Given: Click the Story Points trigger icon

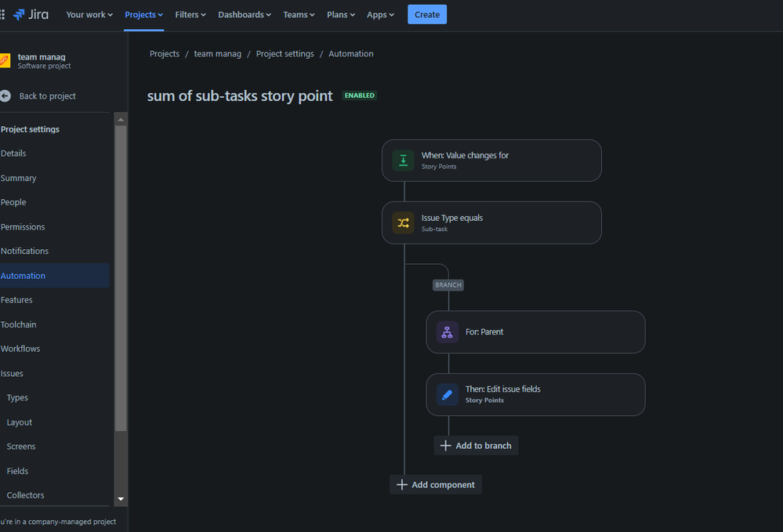Looking at the screenshot, I should point(403,160).
